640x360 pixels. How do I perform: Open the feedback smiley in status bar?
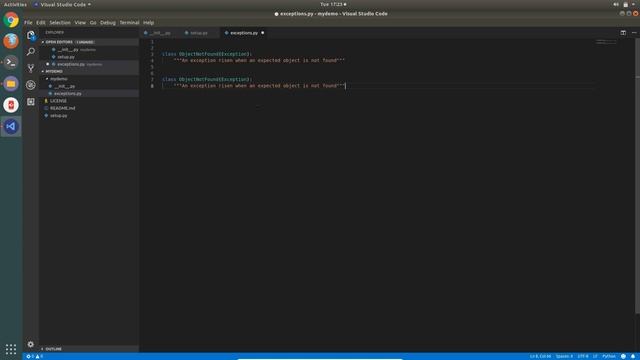pos(623,356)
